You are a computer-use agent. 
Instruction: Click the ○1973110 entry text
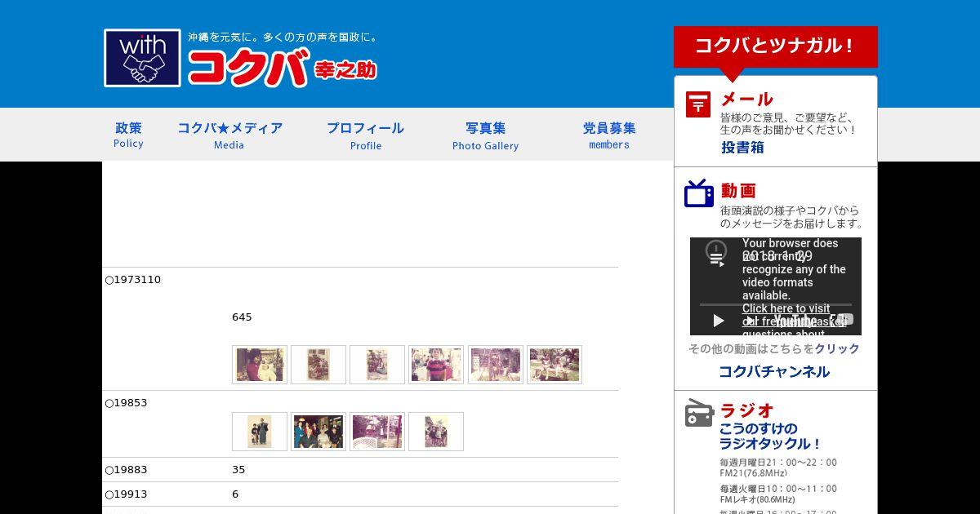(133, 280)
